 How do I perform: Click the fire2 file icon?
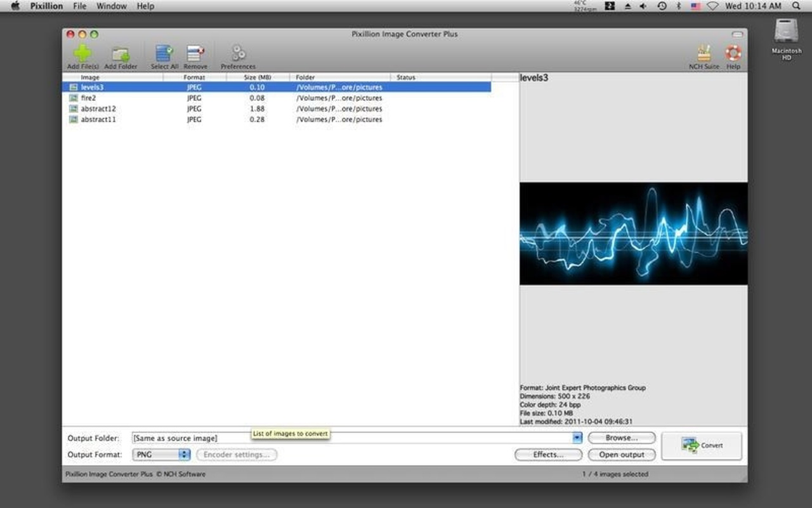click(x=74, y=98)
